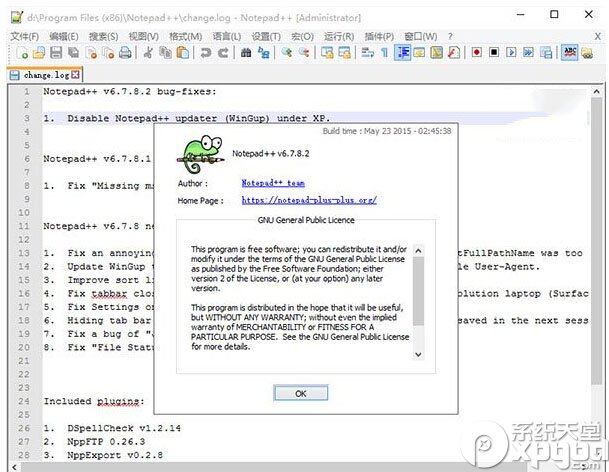
Task: Click the Copy toolbar icon
Action: [x=166, y=52]
